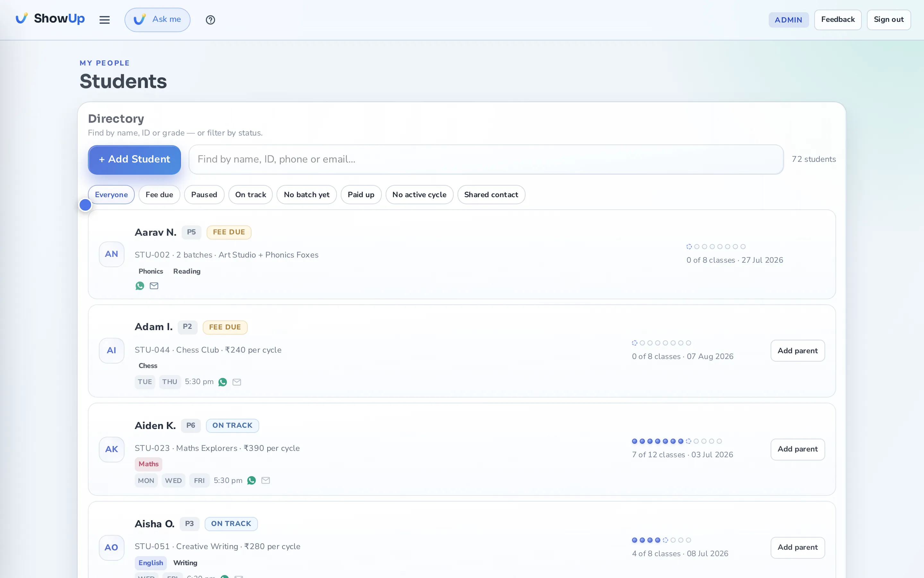Click the 72 students count
924x578 pixels.
(814, 159)
